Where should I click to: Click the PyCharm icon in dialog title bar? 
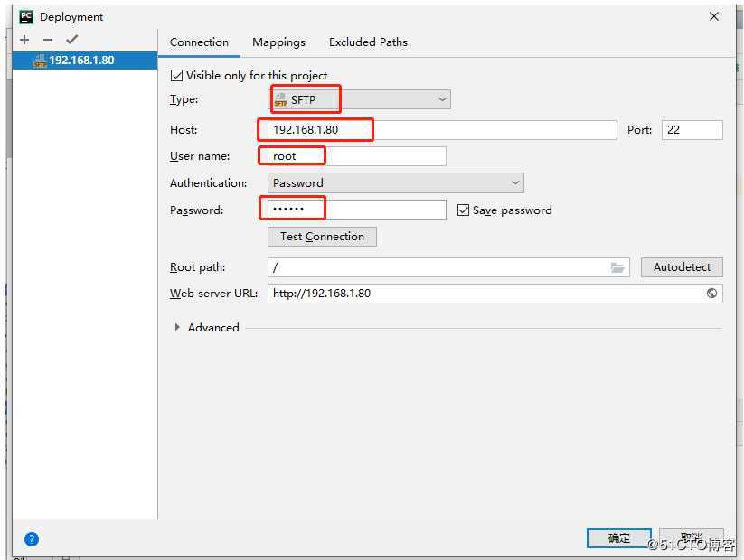(x=26, y=17)
